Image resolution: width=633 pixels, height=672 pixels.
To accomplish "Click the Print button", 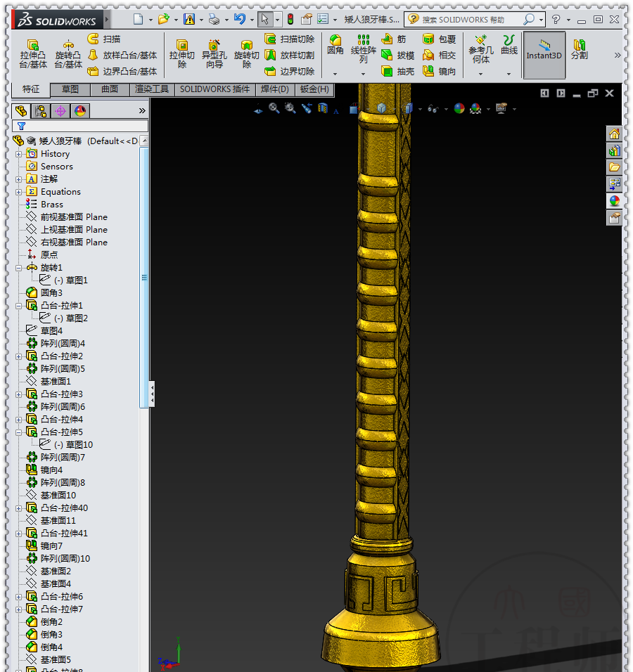I will (214, 19).
